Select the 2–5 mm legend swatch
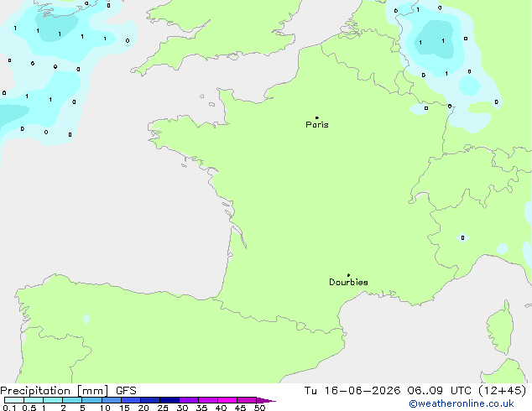The image size is (532, 411). coord(72,400)
